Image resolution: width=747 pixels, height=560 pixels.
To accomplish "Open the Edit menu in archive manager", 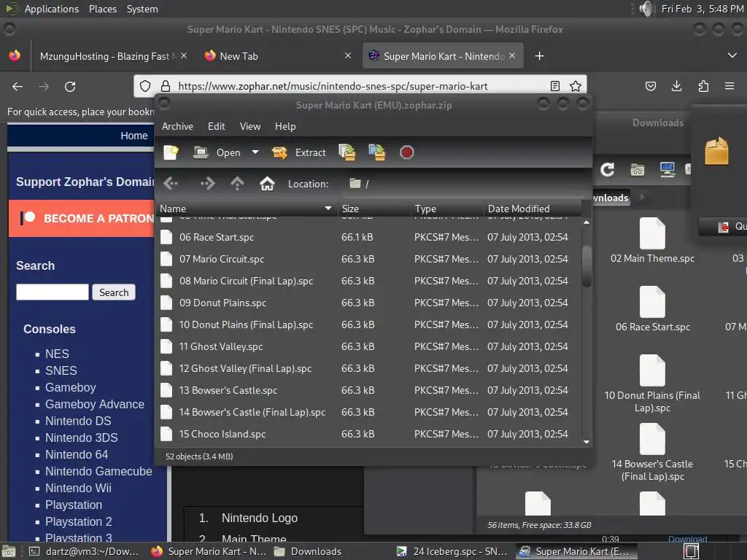I will pyautogui.click(x=216, y=126).
